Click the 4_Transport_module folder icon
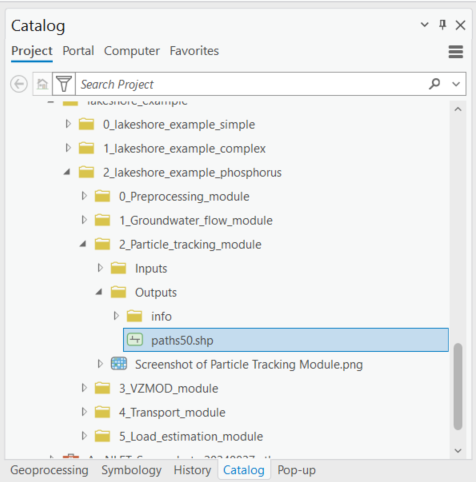 click(102, 412)
